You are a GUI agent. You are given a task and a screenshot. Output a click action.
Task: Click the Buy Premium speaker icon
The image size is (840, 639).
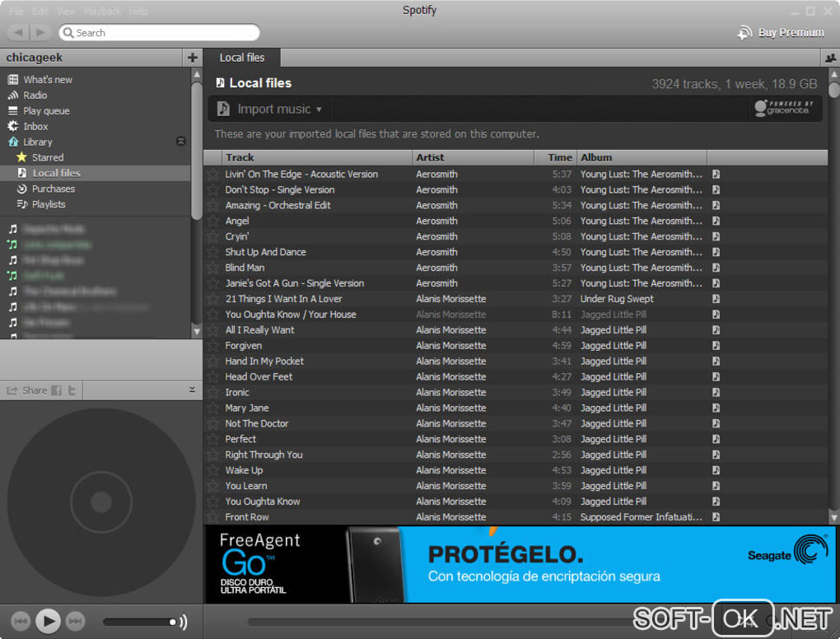pos(744,33)
